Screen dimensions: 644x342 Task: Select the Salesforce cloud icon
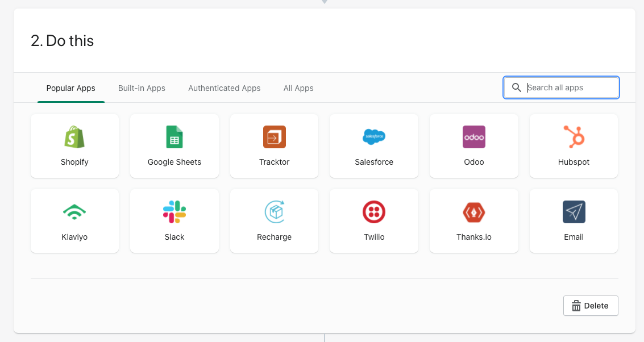(374, 137)
